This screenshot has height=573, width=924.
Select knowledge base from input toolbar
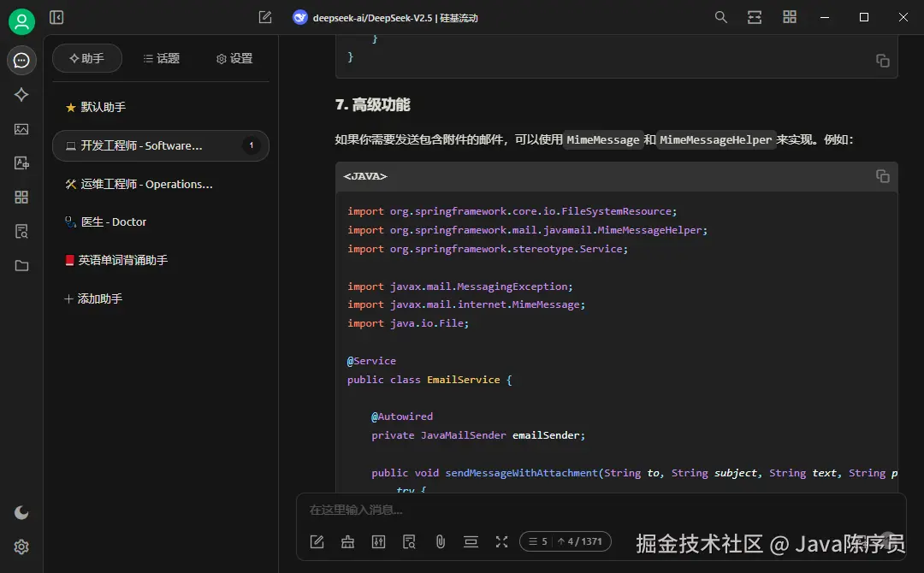[409, 542]
